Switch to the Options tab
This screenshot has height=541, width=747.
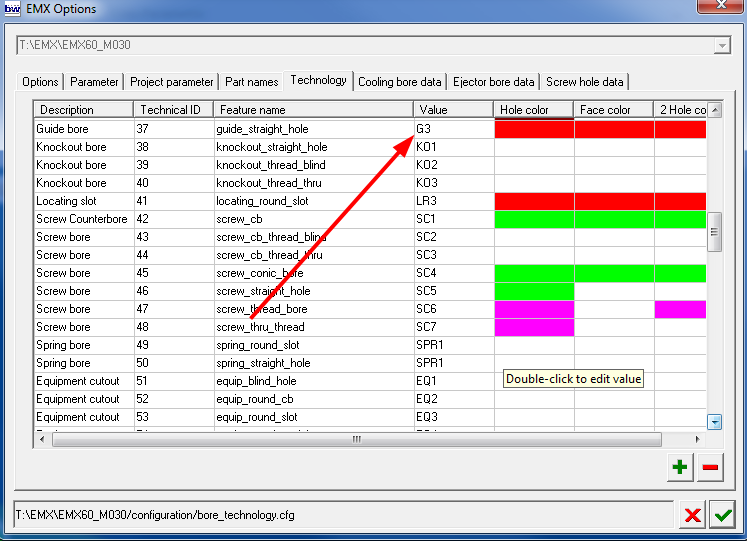(40, 82)
